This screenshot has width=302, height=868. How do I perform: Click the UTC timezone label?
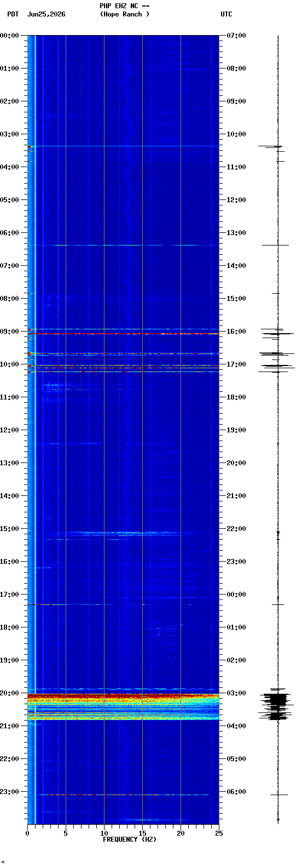click(226, 14)
